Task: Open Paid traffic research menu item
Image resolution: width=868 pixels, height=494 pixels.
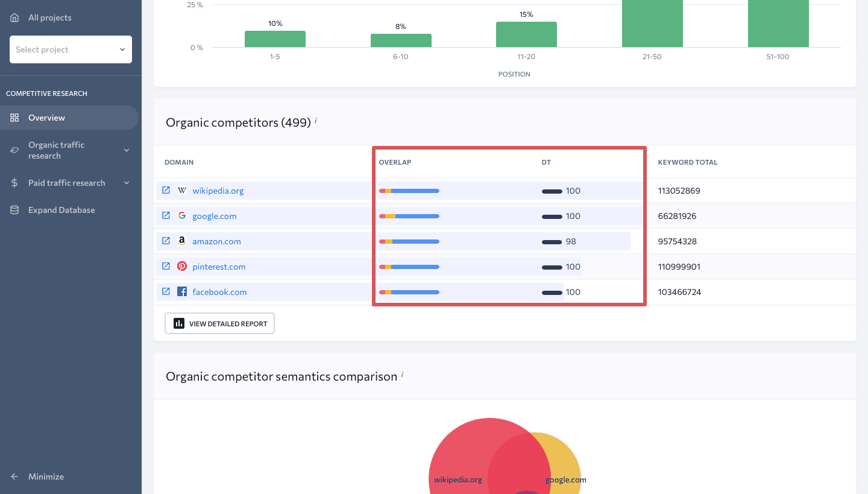Action: click(x=69, y=183)
